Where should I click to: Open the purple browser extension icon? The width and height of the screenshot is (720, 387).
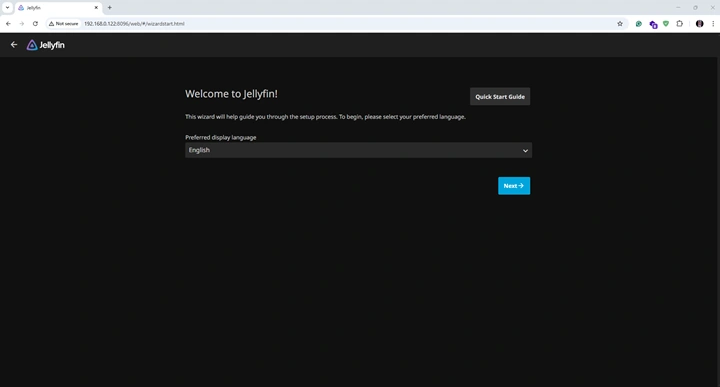click(x=653, y=24)
